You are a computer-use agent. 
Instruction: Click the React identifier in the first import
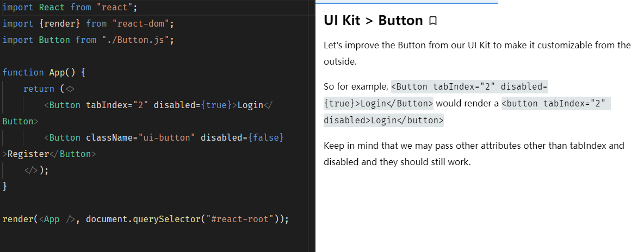pyautogui.click(x=52, y=7)
